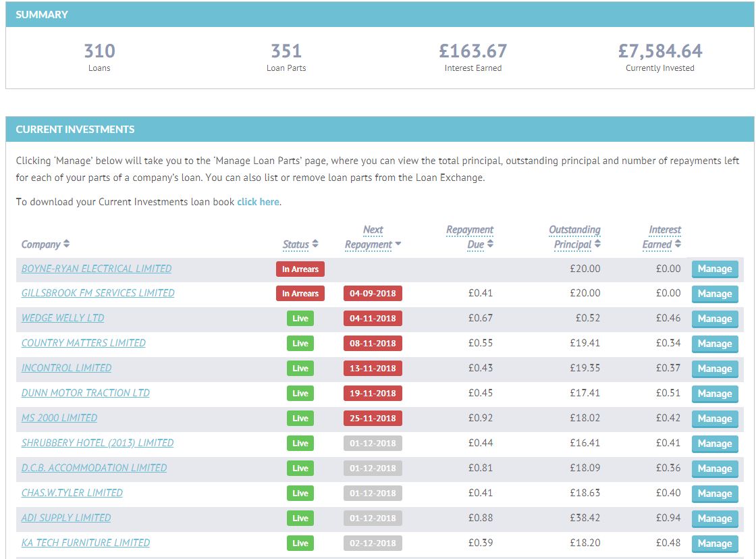Manage CHAS.W.TYLER LIMITED loan parts
756x559 pixels.
click(x=715, y=494)
